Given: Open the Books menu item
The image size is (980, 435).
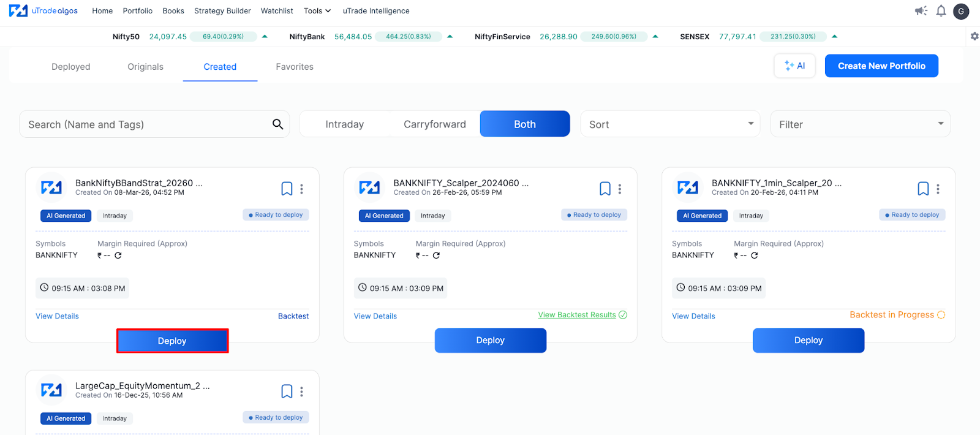Looking at the screenshot, I should [x=173, y=11].
